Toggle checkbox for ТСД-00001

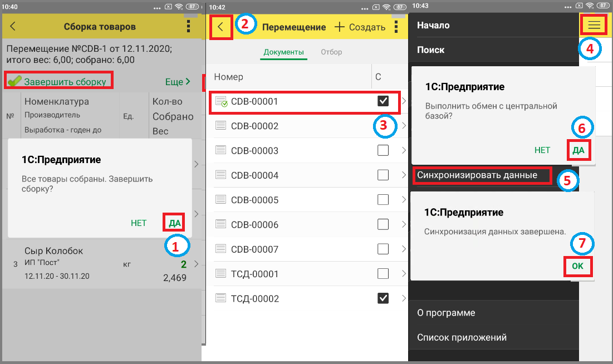(383, 273)
